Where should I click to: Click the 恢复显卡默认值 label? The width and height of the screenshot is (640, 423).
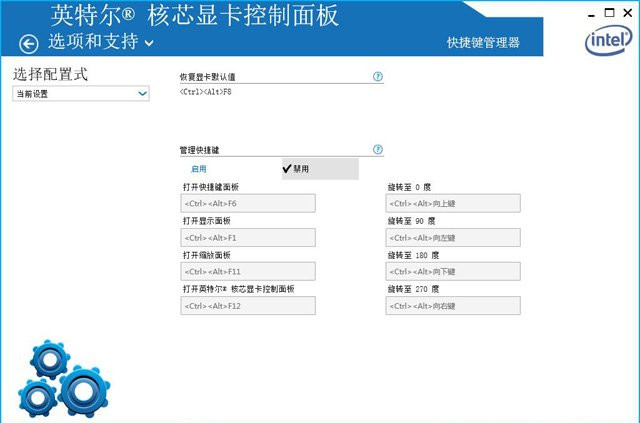coord(207,77)
